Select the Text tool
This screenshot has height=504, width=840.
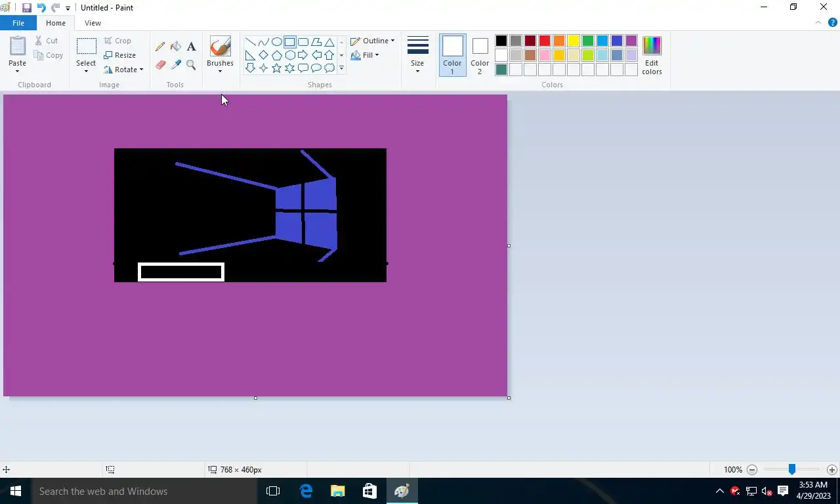point(191,47)
